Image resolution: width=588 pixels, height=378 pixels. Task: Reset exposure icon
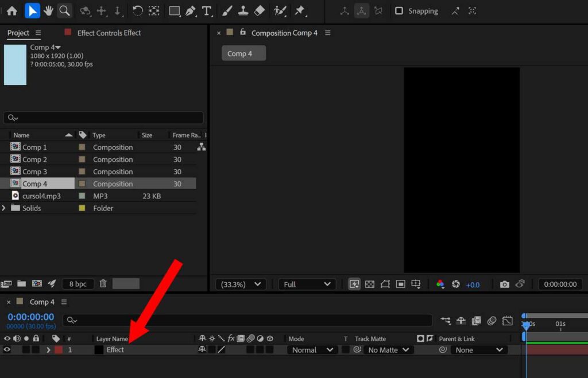point(455,285)
